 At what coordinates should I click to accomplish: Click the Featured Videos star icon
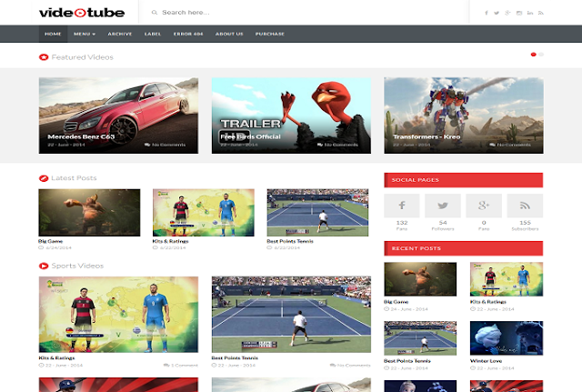click(44, 57)
